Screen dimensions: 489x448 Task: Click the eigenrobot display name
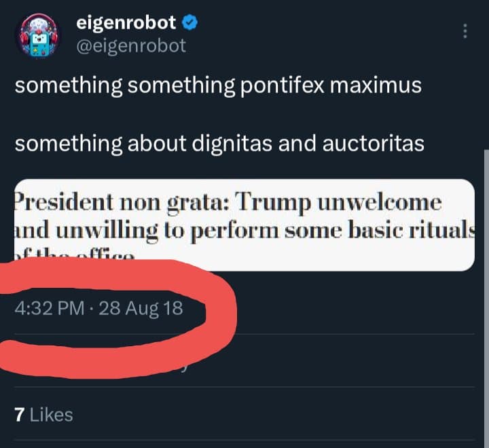[x=126, y=22]
